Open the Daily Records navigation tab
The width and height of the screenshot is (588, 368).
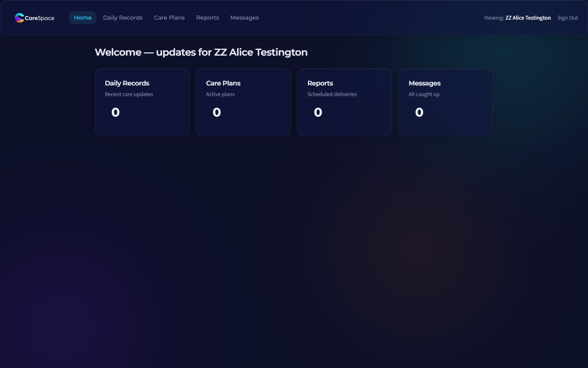[x=123, y=18]
